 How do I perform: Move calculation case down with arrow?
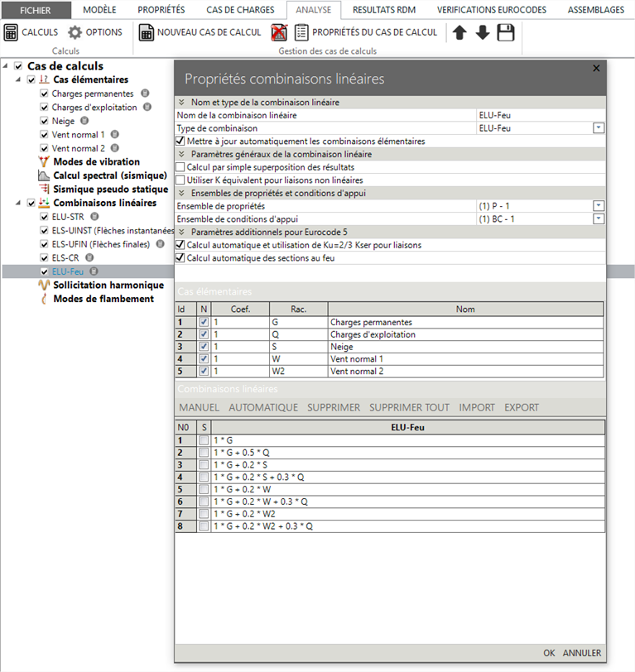(483, 32)
